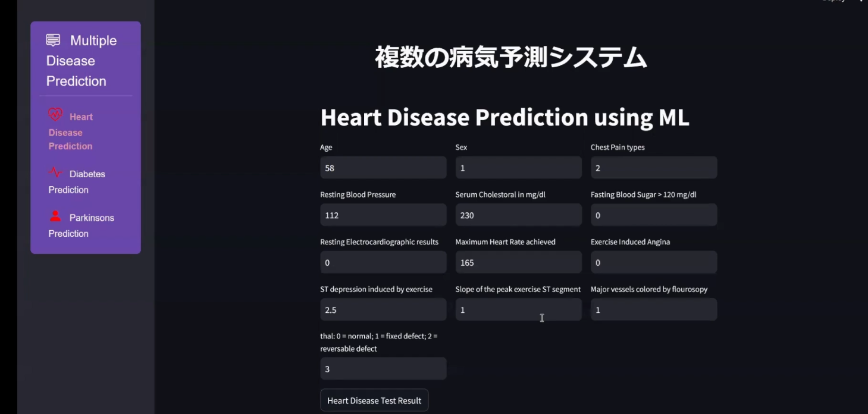Focus the Maximum Heart Rate achieved field

point(518,262)
